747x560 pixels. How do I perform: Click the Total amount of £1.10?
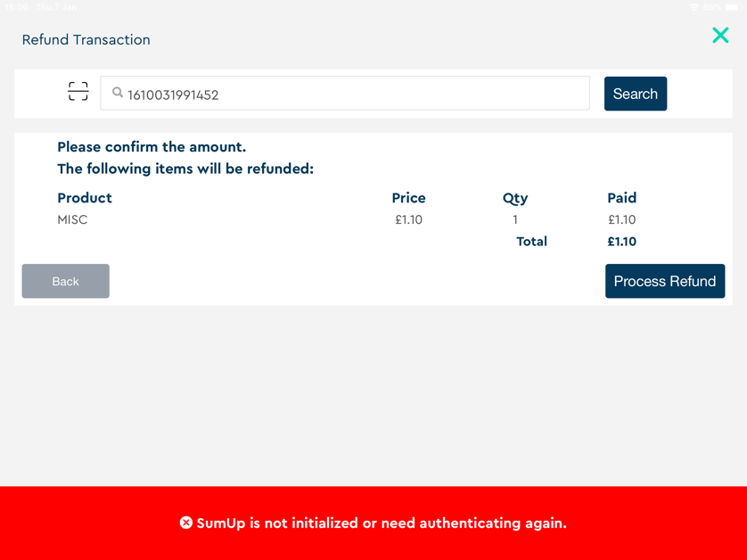(621, 241)
